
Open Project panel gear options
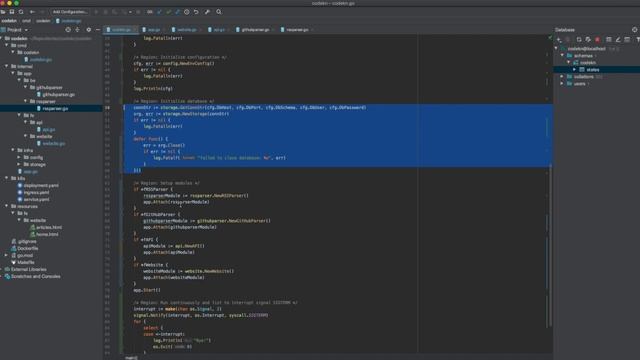click(89, 30)
